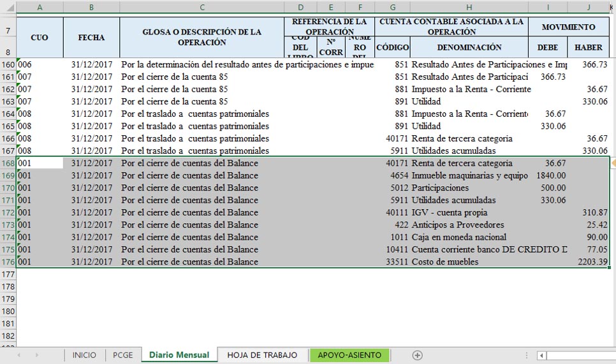Select row 168 header
616x364 pixels.
pos(8,163)
